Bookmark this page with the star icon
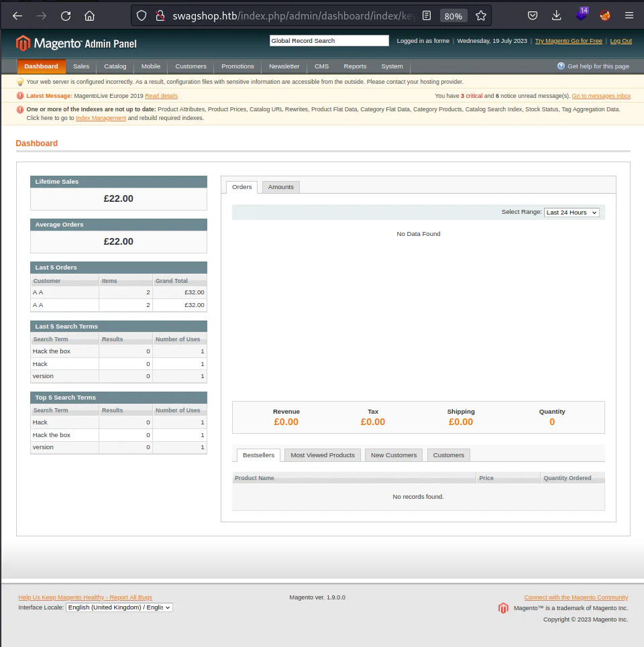Image resolution: width=644 pixels, height=647 pixels. 480,15
